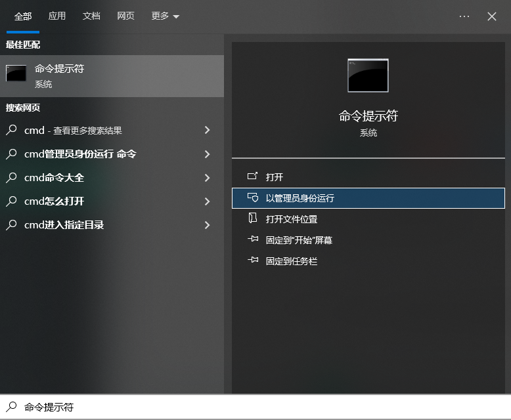This screenshot has width=511, height=420.
Task: Click the magnifier icon beside cmd命令大全
Action: [11, 177]
